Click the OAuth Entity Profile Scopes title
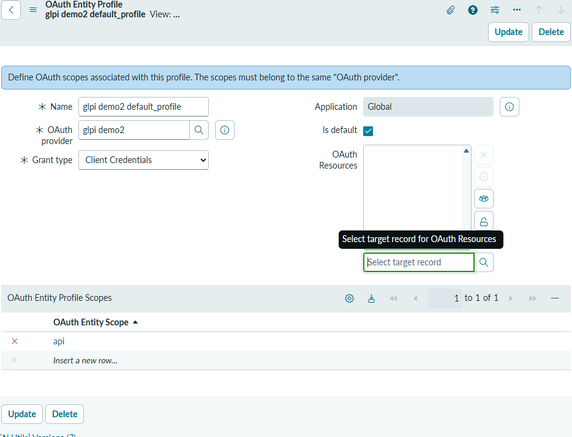The width and height of the screenshot is (572, 437). tap(59, 298)
